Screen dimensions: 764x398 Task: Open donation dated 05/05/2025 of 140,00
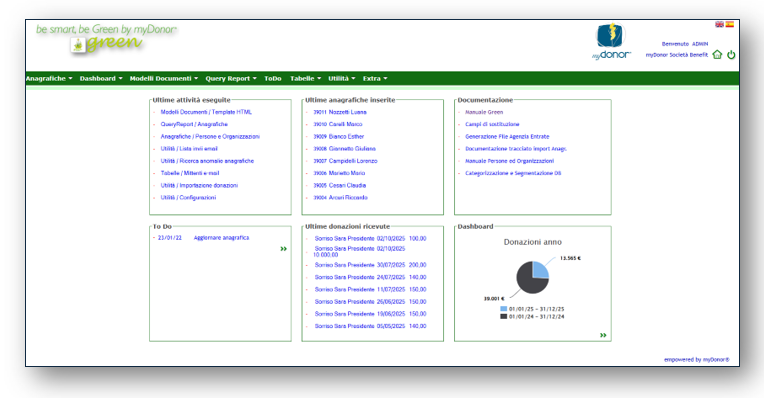(x=370, y=326)
